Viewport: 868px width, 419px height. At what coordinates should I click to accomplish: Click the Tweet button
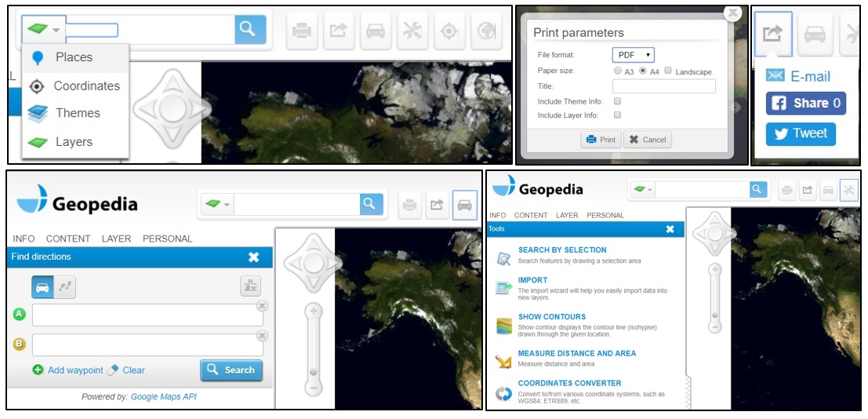click(801, 134)
